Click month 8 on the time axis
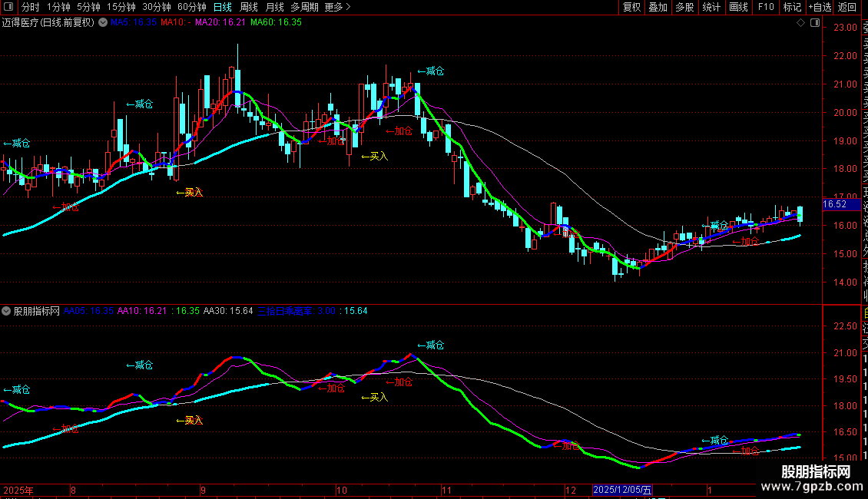The image size is (868, 499). click(73, 490)
